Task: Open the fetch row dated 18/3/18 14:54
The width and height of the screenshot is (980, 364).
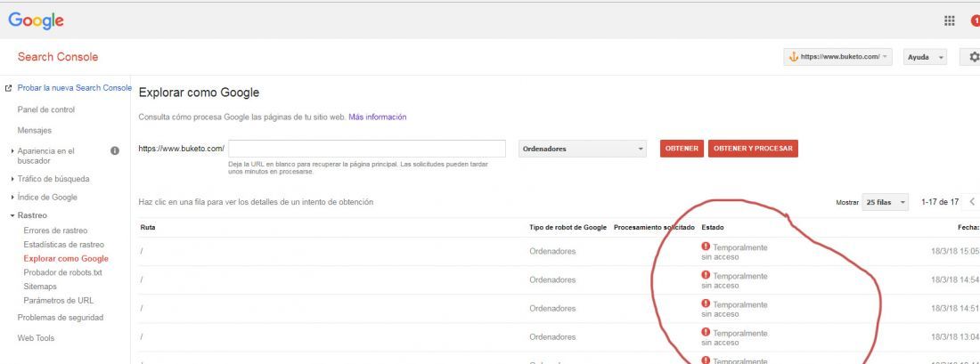Action: click(559, 280)
